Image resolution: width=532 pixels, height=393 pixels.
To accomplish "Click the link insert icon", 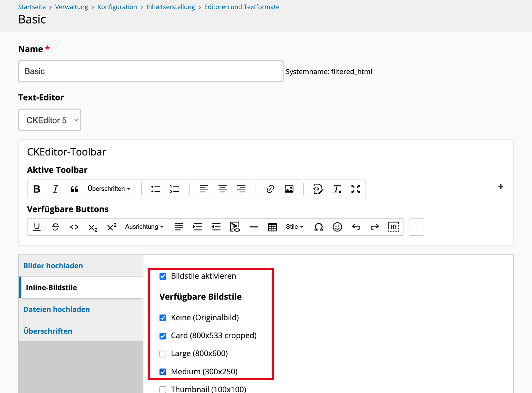I will (x=271, y=189).
